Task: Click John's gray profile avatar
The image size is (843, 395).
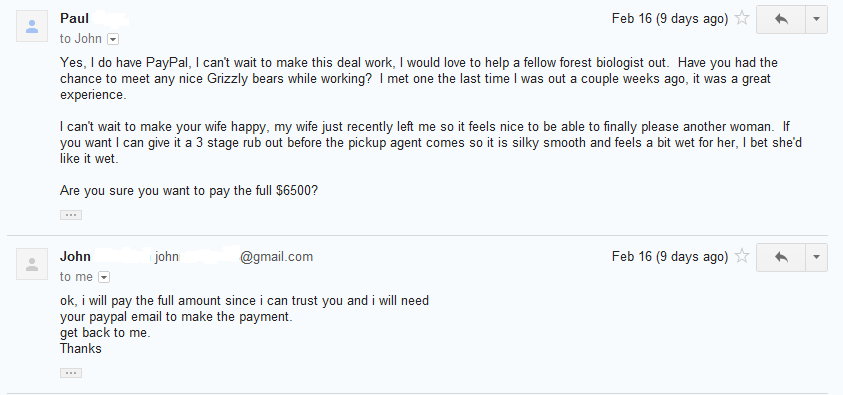Action: click(32, 264)
